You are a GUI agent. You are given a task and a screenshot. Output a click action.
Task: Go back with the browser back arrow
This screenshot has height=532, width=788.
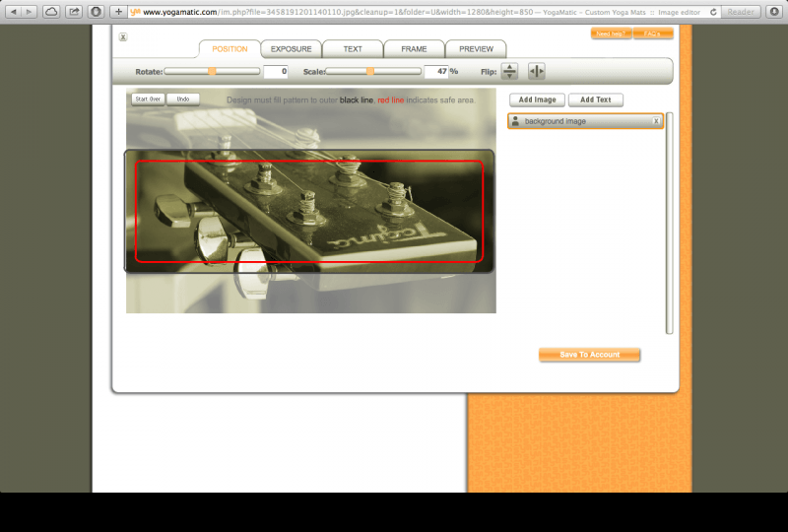tap(14, 11)
